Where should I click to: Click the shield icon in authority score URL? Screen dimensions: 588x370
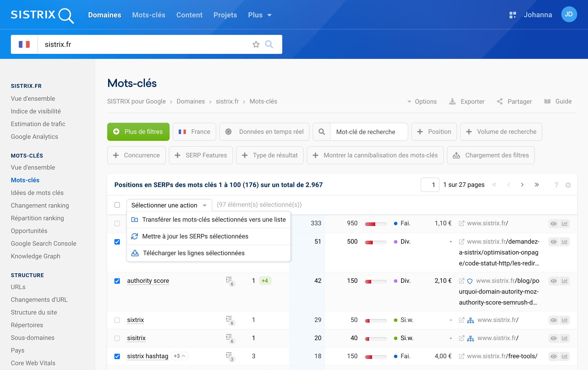coord(469,281)
